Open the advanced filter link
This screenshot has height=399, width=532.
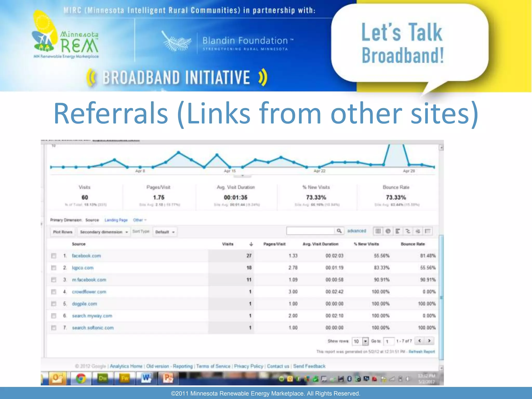tap(356, 231)
